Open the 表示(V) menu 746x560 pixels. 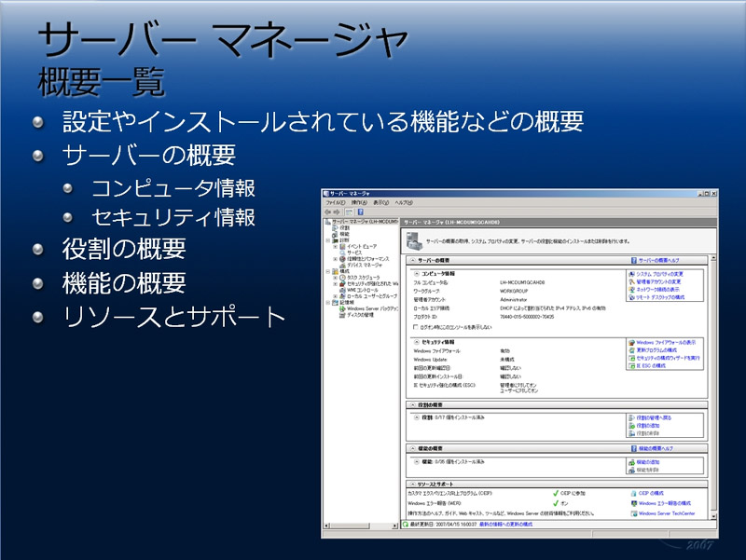coord(380,202)
